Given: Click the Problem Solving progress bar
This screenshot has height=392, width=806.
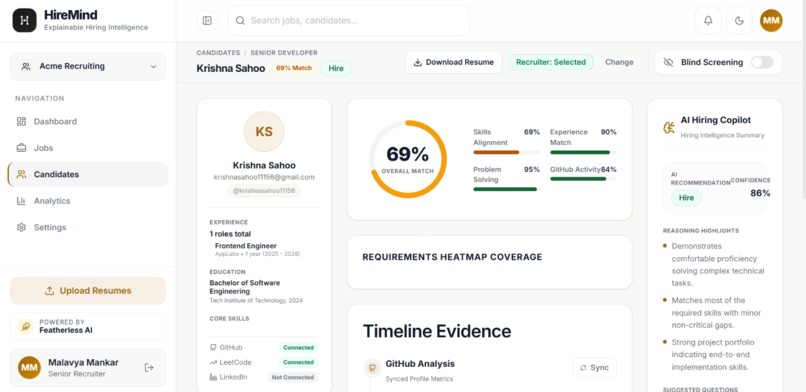Looking at the screenshot, I should click(506, 189).
